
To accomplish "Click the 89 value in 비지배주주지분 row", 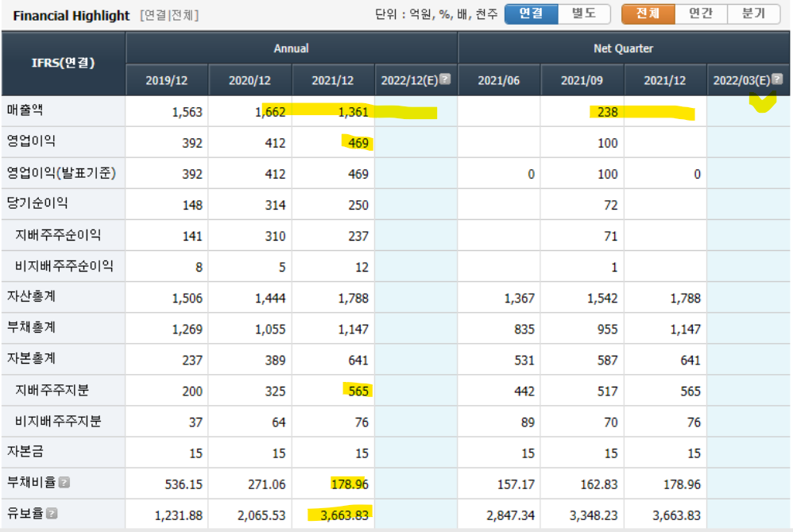I will [528, 422].
